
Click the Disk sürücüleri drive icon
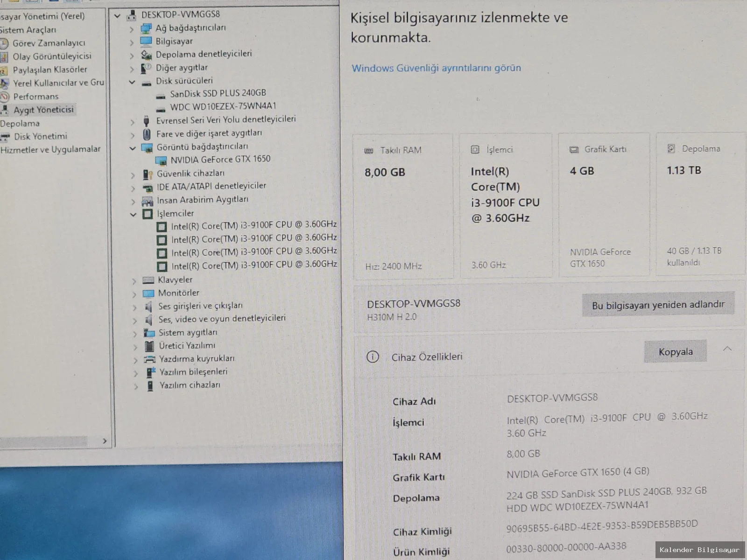point(146,83)
